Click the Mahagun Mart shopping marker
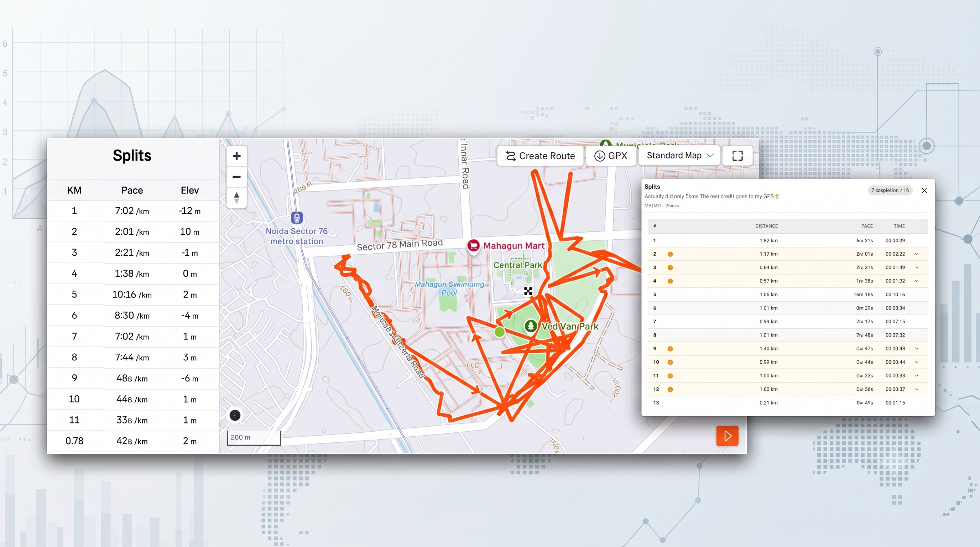Image resolution: width=980 pixels, height=547 pixels. (473, 246)
